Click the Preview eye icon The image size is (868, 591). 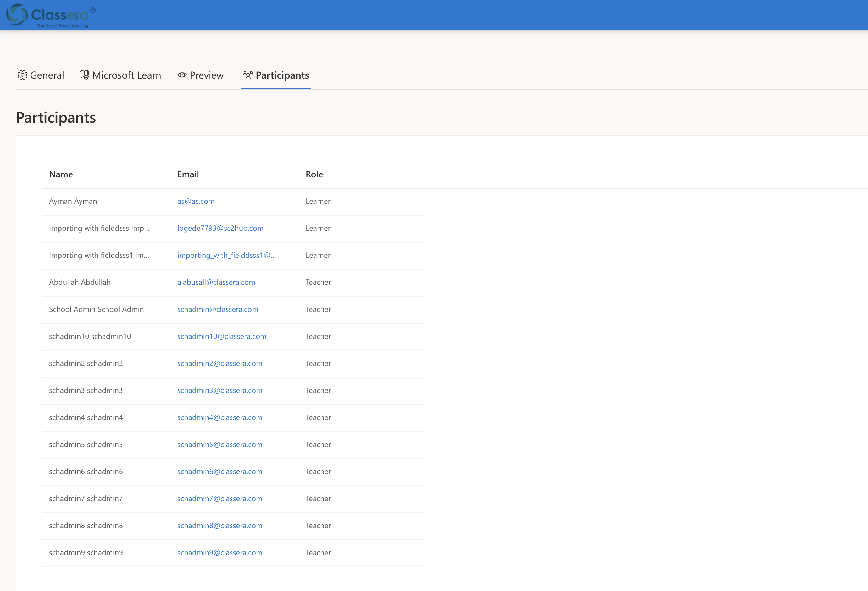(x=182, y=75)
